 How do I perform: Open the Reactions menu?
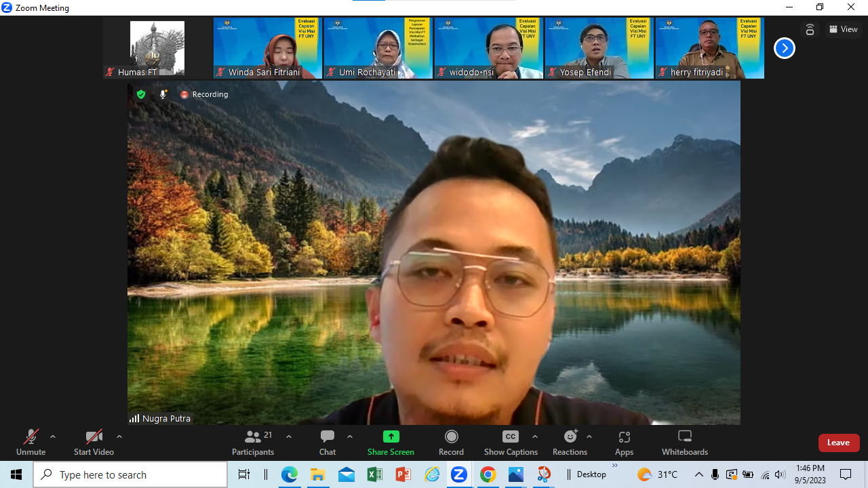[x=570, y=442]
